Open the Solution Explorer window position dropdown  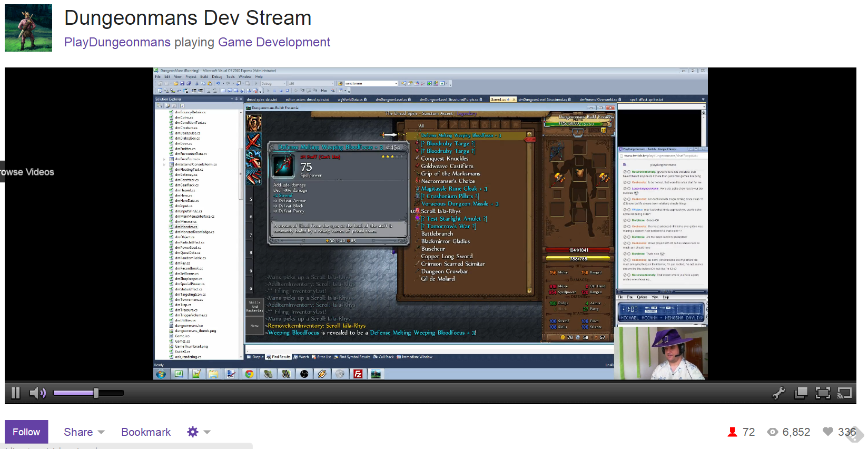(x=232, y=99)
